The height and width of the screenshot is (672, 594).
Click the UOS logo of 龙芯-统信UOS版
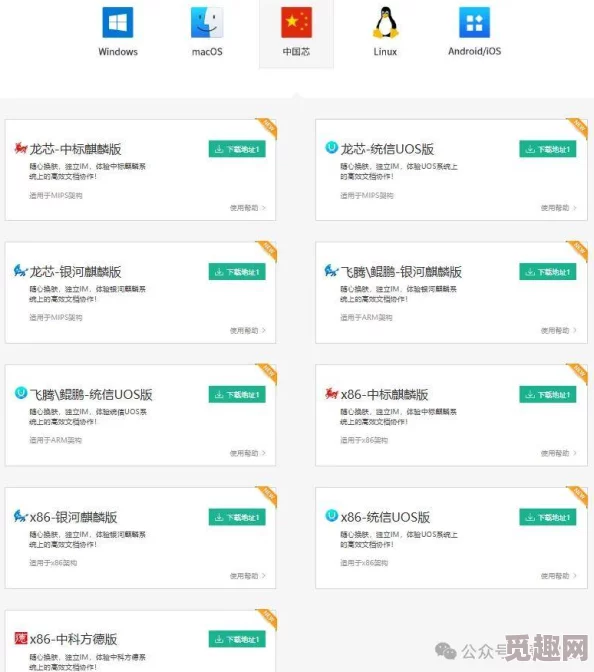click(331, 147)
